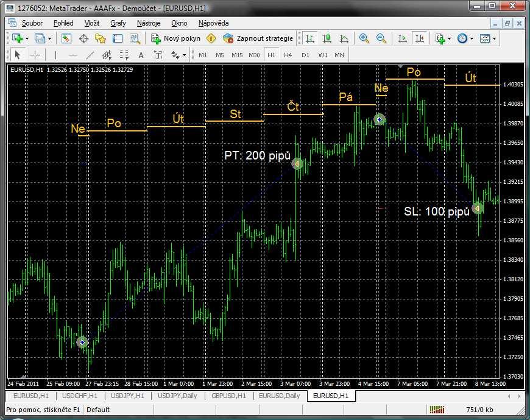Image resolution: width=530 pixels, height=420 pixels.
Task: Open the Periods clock dropdown arrow
Action: 472,39
